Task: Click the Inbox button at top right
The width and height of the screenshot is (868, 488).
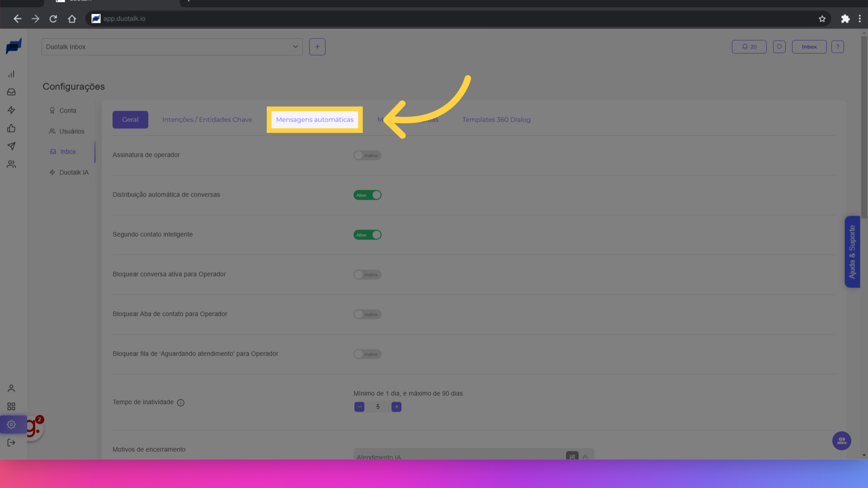Action: tap(809, 47)
